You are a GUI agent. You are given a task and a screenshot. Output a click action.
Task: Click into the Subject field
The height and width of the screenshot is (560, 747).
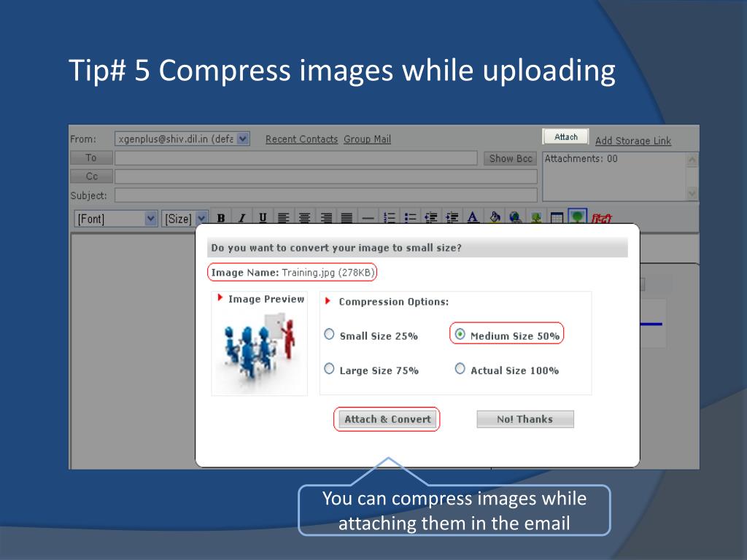326,195
